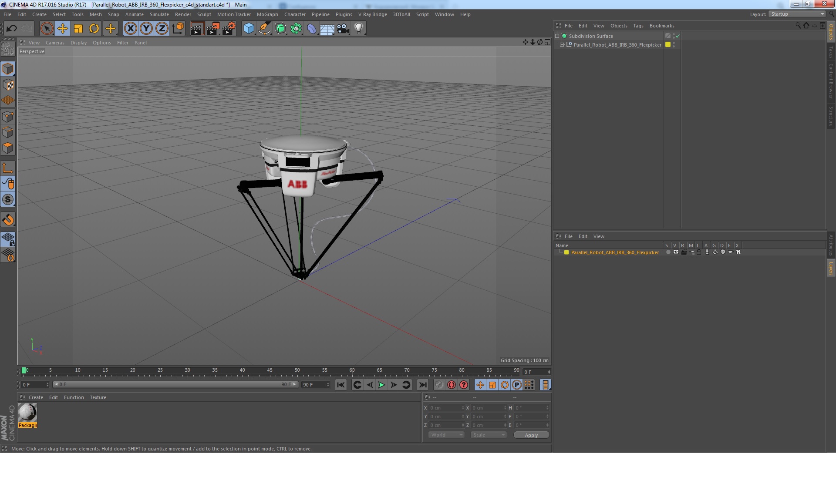Viewport: 836px width, 504px height.
Task: Adjust the 90 F end frame stepper
Action: (328, 385)
